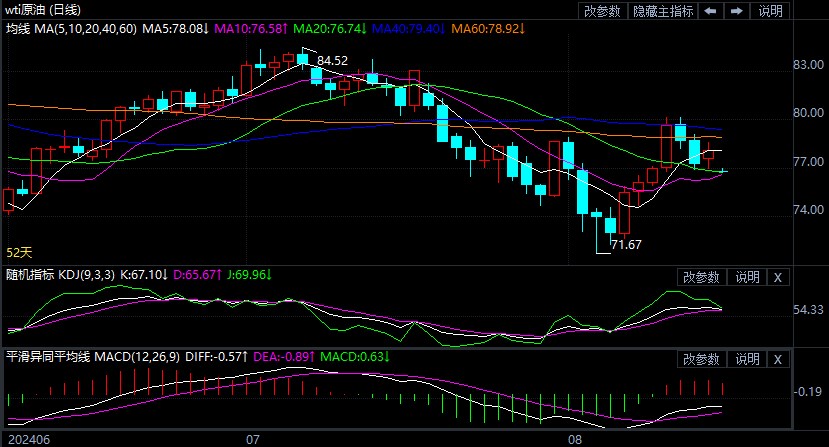The height and width of the screenshot is (447, 829).
Task: Click the left arrow navigation button
Action: (x=711, y=12)
